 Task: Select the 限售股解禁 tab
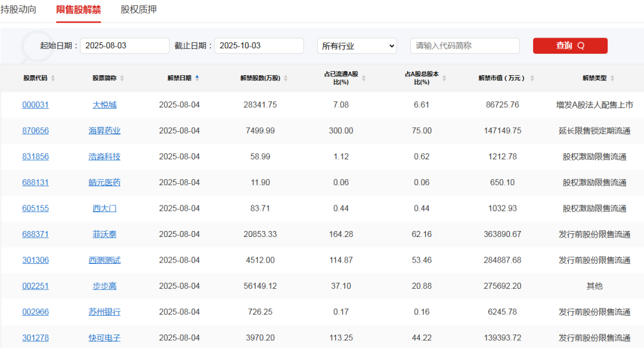(78, 10)
